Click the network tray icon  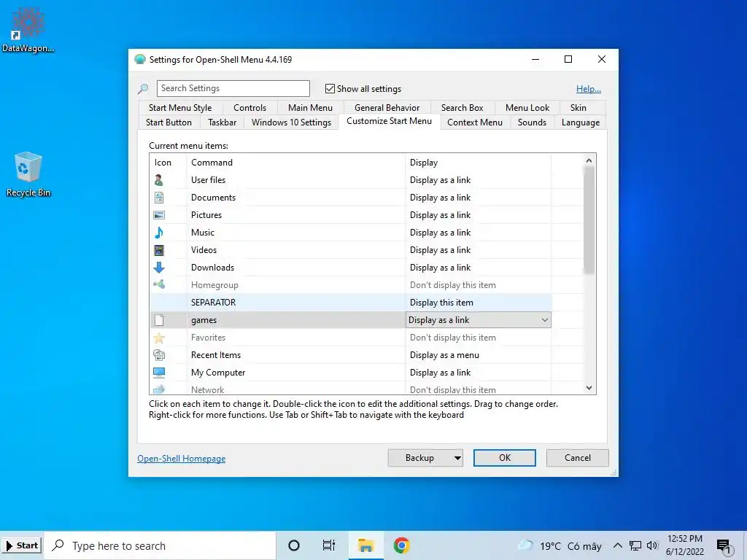tap(635, 545)
